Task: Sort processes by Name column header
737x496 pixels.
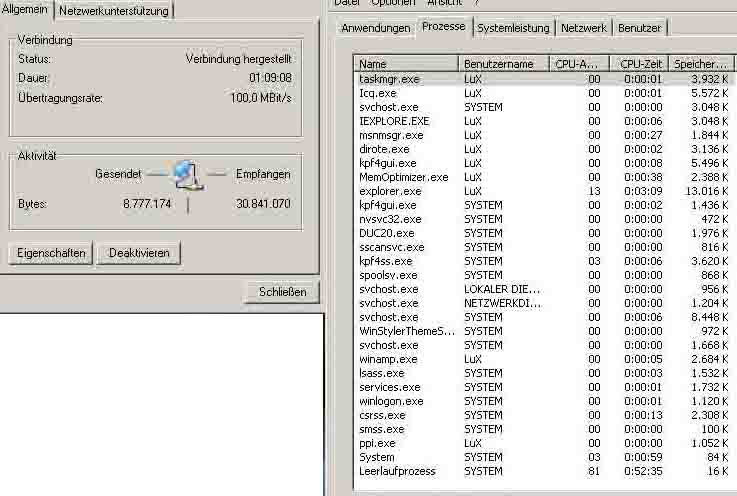Action: pyautogui.click(x=406, y=63)
